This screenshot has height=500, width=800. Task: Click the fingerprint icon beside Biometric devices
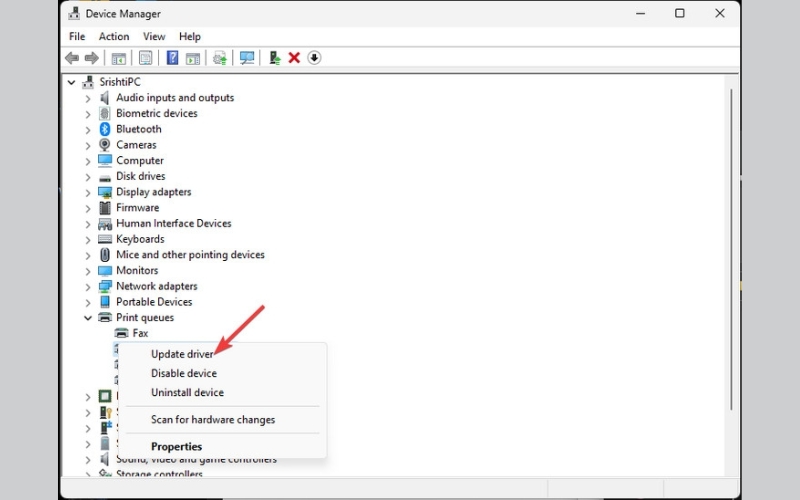(105, 113)
